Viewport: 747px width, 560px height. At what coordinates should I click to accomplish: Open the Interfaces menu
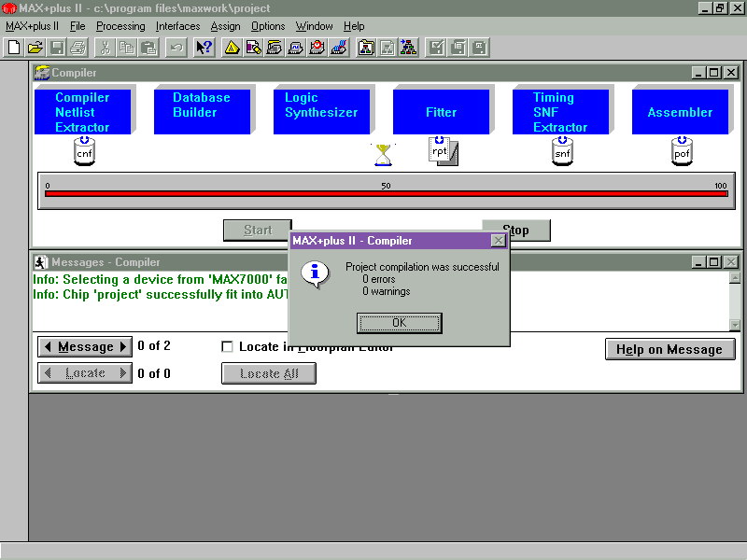177,26
